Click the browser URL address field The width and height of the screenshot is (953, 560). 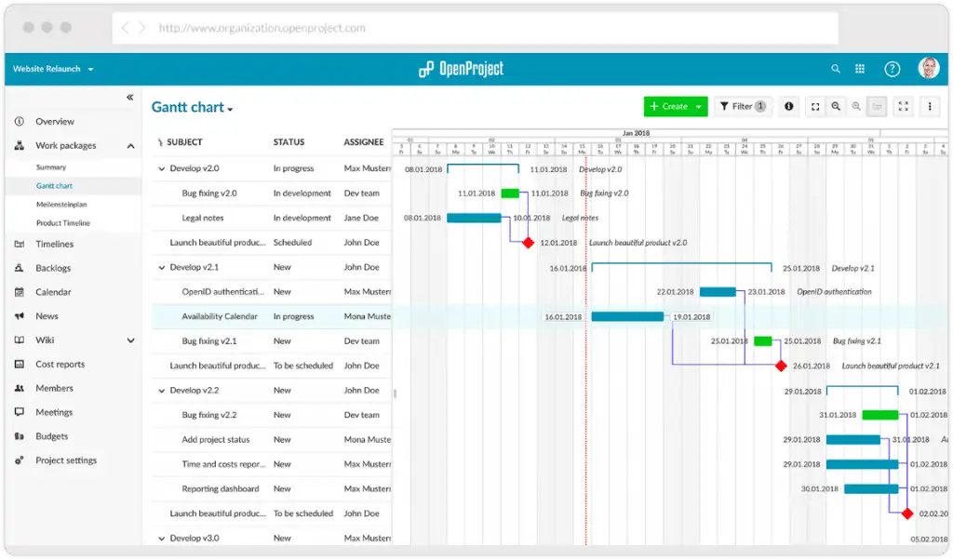pyautogui.click(x=474, y=28)
